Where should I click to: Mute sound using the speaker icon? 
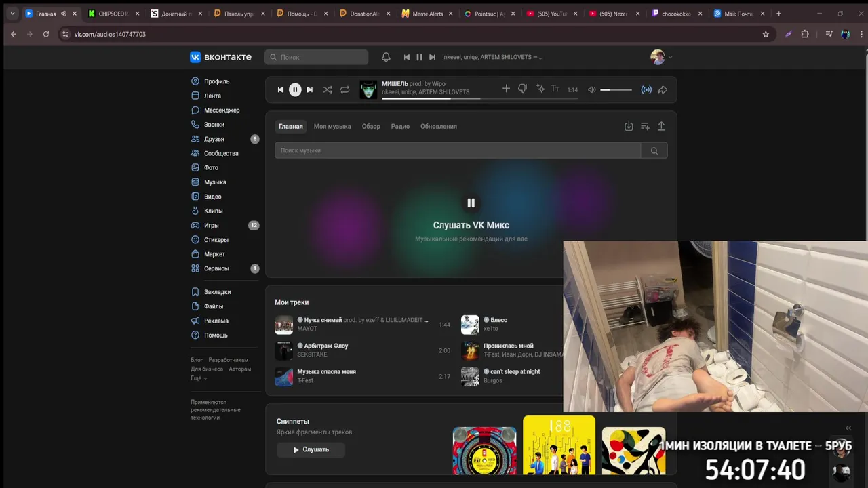(592, 89)
